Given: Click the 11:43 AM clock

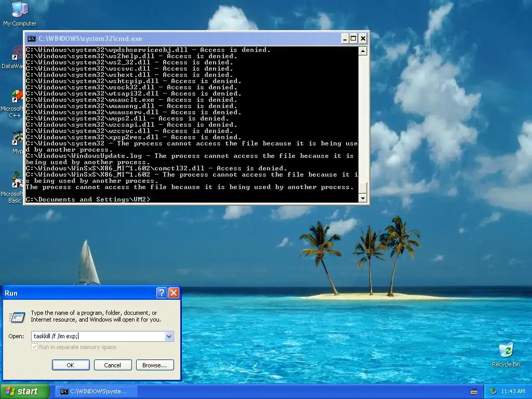Looking at the screenshot, I should click(x=513, y=391).
